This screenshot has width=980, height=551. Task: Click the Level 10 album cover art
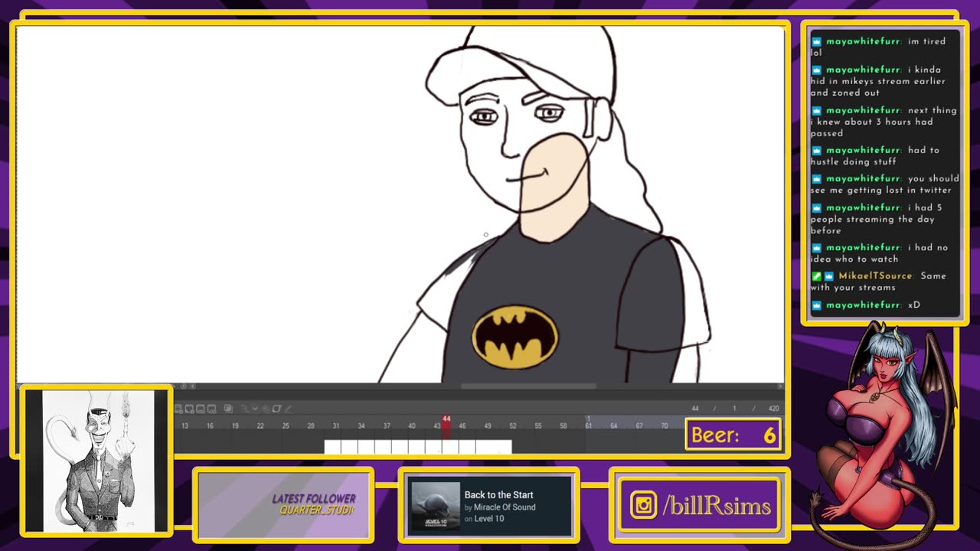[435, 505]
